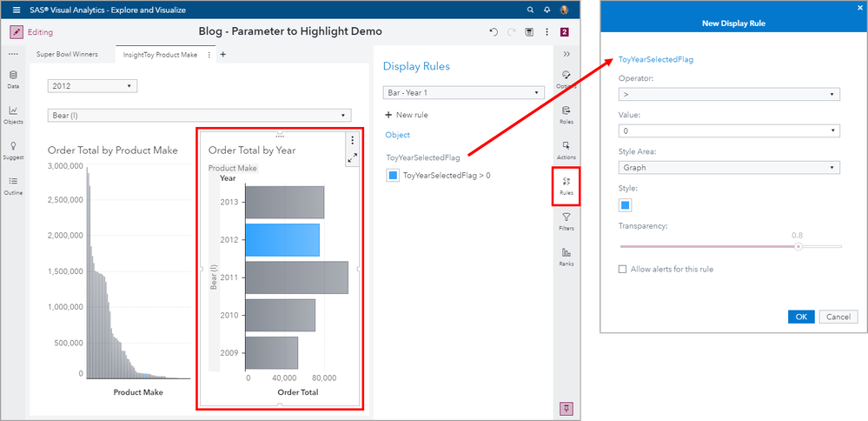This screenshot has height=421, width=868.
Task: Open the Bear (l) product dropdown
Action: point(199,115)
